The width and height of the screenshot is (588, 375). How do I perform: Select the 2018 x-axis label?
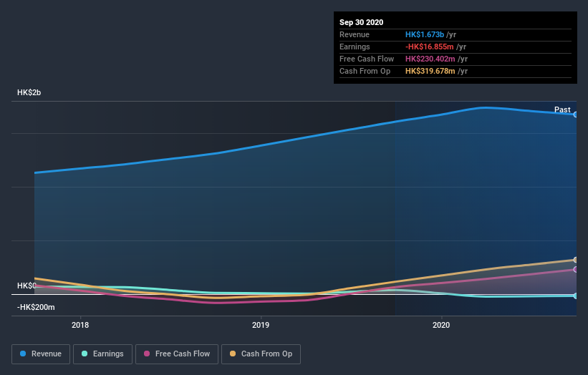coord(80,325)
